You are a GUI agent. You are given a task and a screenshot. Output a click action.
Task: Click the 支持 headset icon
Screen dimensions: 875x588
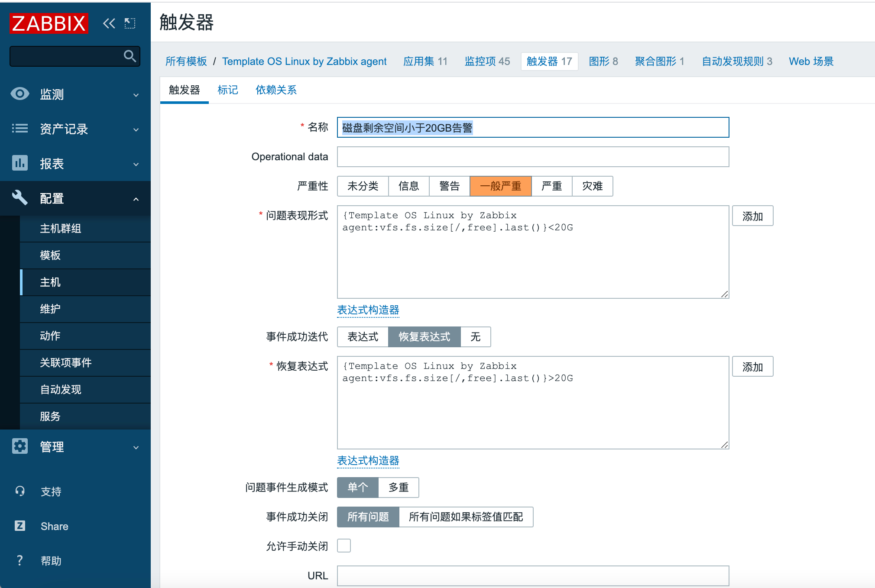(20, 491)
